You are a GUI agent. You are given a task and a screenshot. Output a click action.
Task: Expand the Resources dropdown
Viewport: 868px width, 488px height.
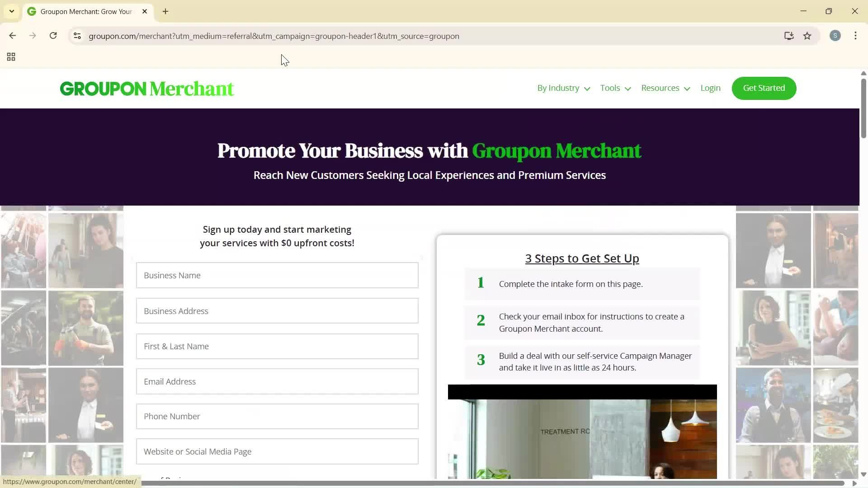(665, 88)
